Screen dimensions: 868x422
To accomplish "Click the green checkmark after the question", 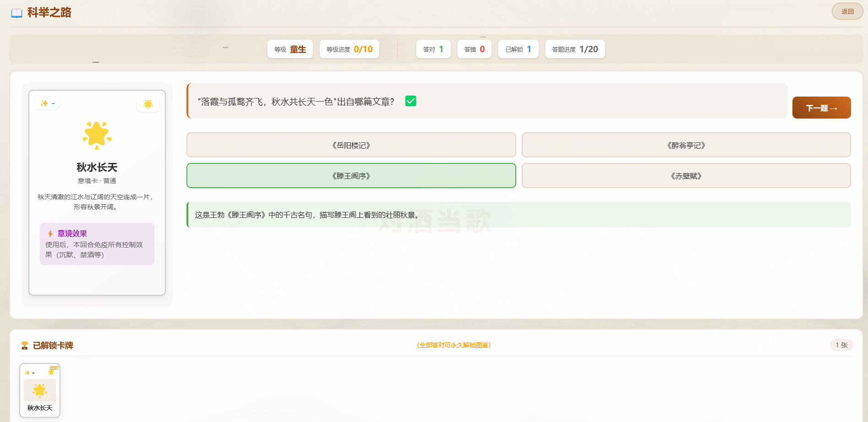I will point(411,101).
